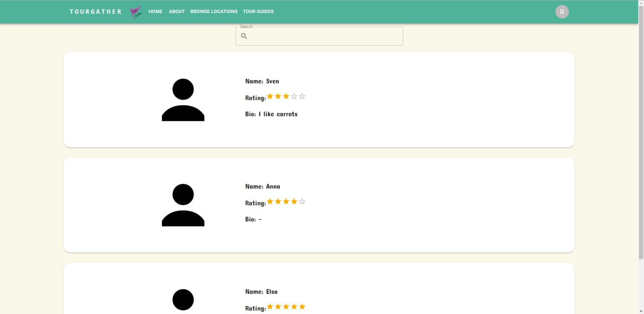
Task: Click Elsa's fourth rating star
Action: 294,306
